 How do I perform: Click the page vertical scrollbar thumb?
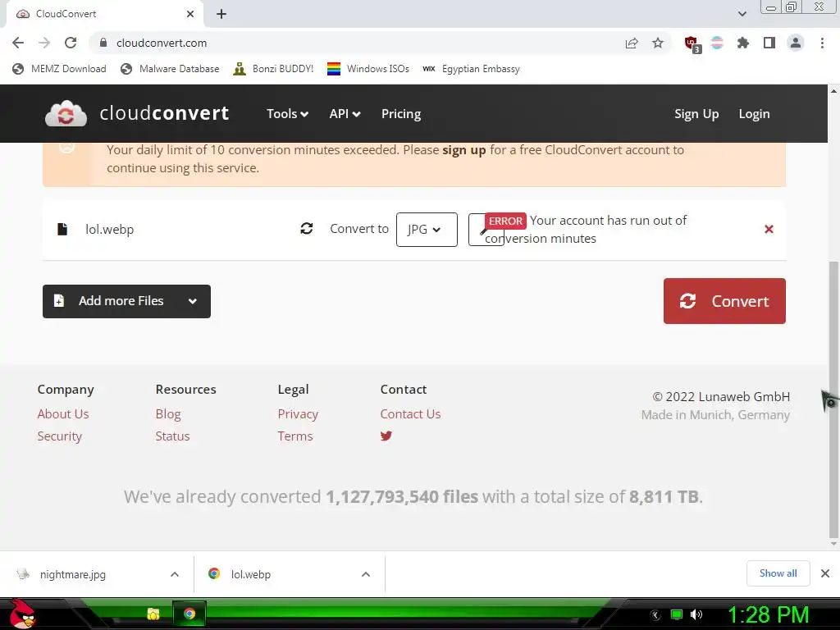tap(833, 399)
